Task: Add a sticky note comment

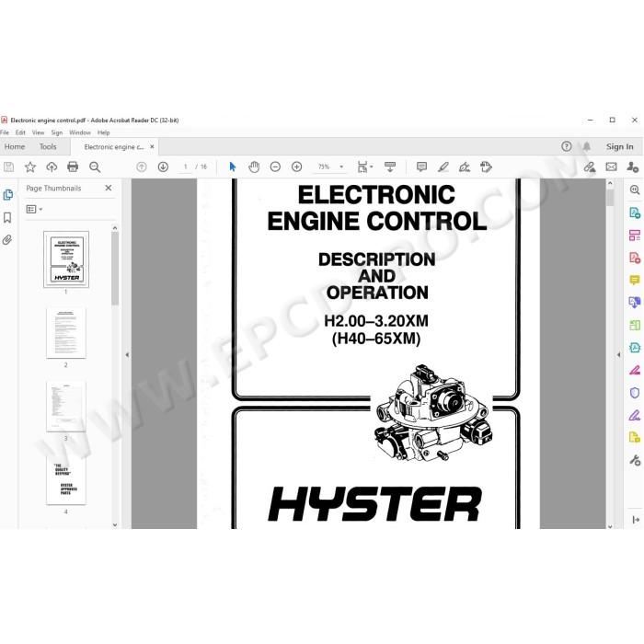Action: (421, 167)
